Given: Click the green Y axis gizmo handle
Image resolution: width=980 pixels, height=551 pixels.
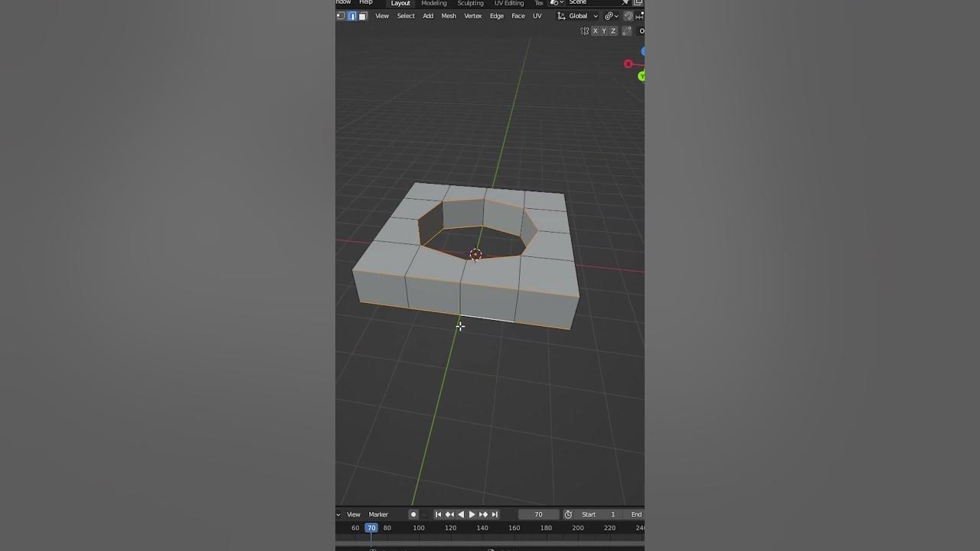Looking at the screenshot, I should (642, 76).
